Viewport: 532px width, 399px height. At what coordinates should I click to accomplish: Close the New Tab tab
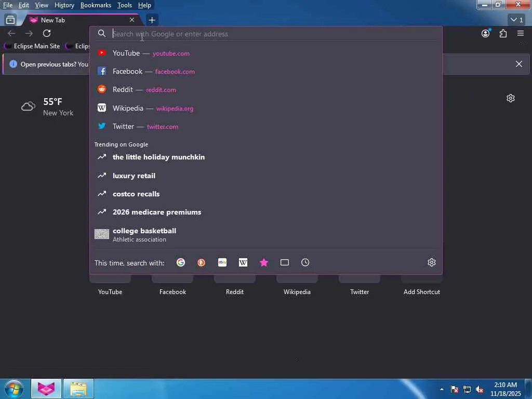pyautogui.click(x=132, y=20)
